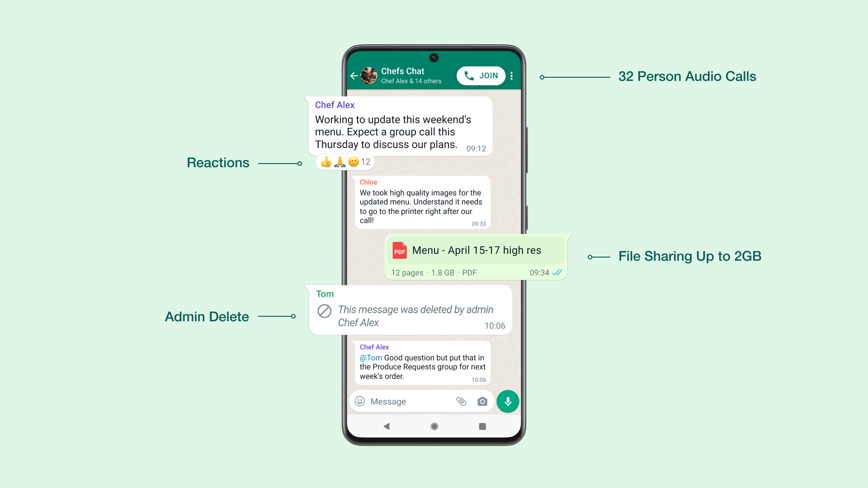Open the Chefs Chat group name

403,71
